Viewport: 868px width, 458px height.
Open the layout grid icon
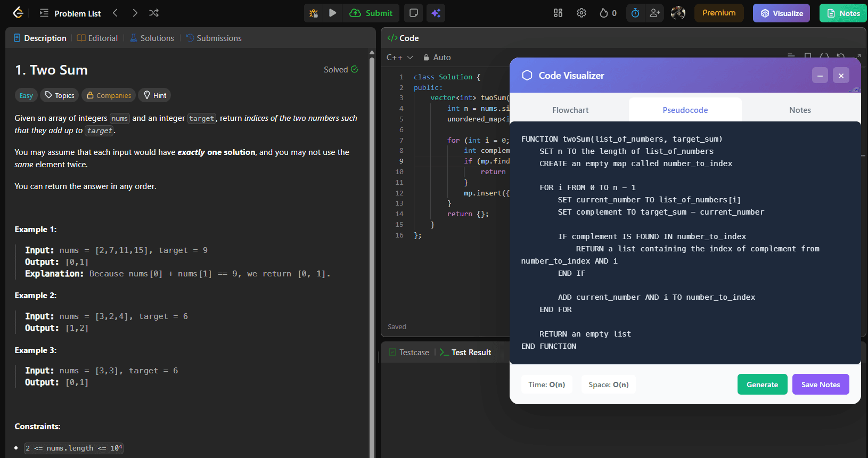pyautogui.click(x=558, y=13)
